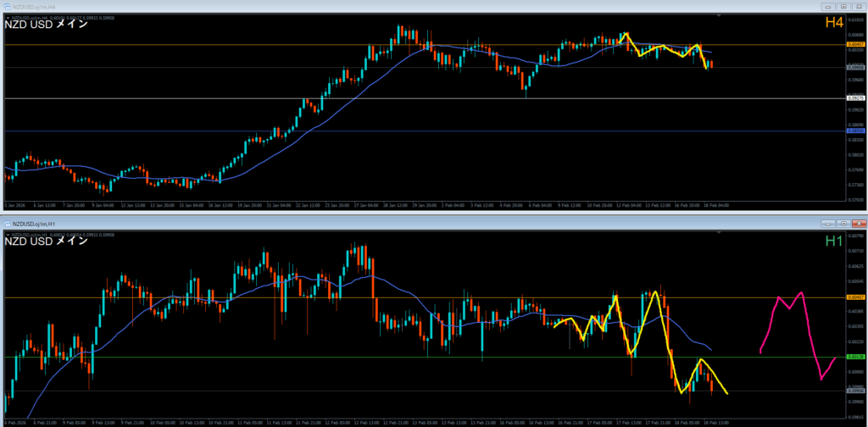Select the white 0.59275 price level label
The image size is (868, 427).
point(854,98)
